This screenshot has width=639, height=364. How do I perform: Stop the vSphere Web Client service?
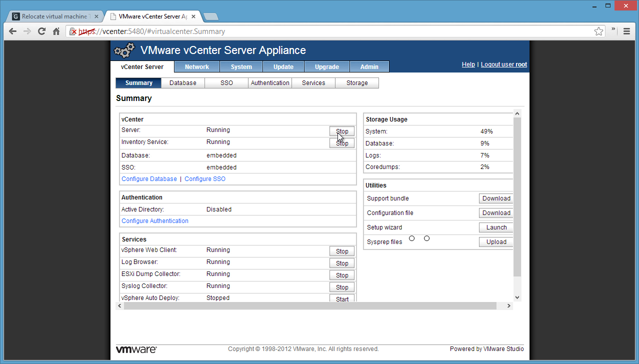point(342,251)
